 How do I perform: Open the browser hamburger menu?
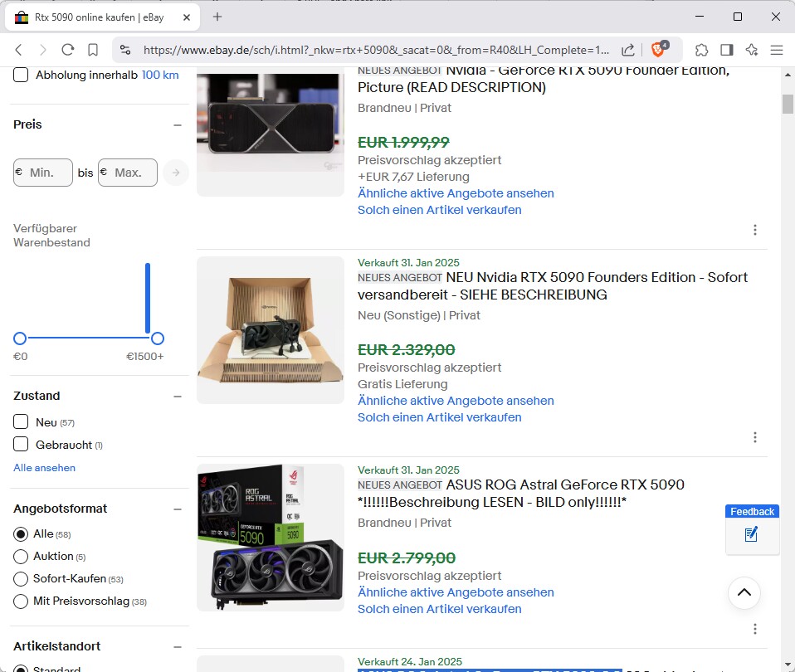click(x=777, y=50)
